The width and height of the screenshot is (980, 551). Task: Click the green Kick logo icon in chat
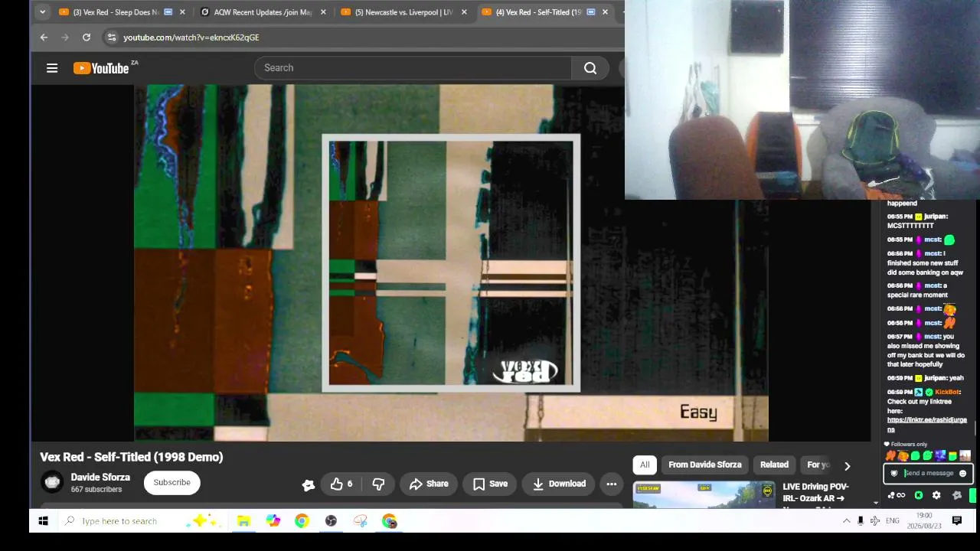click(x=918, y=495)
